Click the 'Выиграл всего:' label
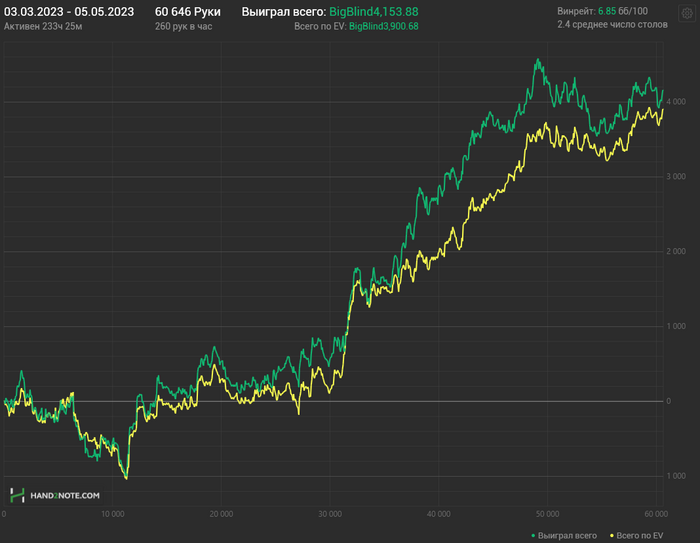The width and height of the screenshot is (700, 543). coord(284,12)
